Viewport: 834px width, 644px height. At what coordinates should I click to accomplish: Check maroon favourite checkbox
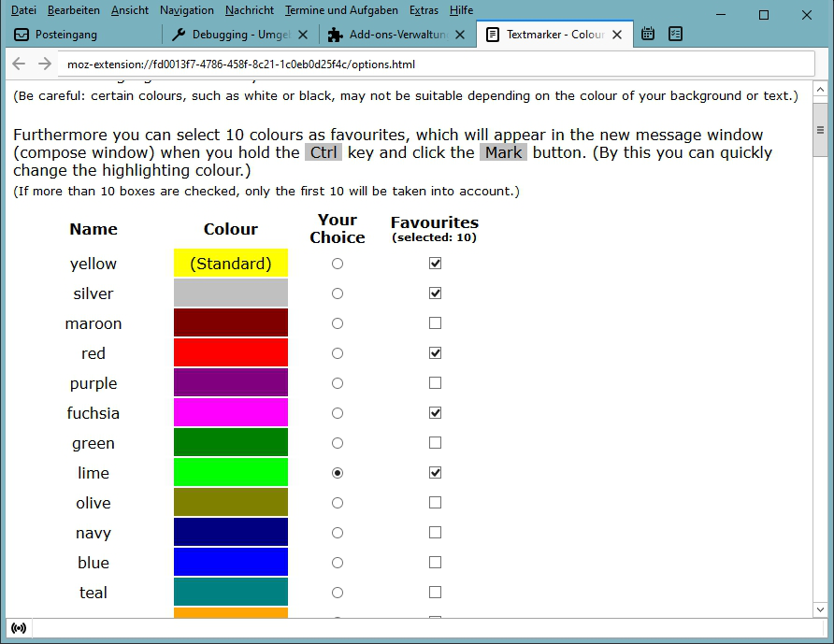[x=435, y=322]
